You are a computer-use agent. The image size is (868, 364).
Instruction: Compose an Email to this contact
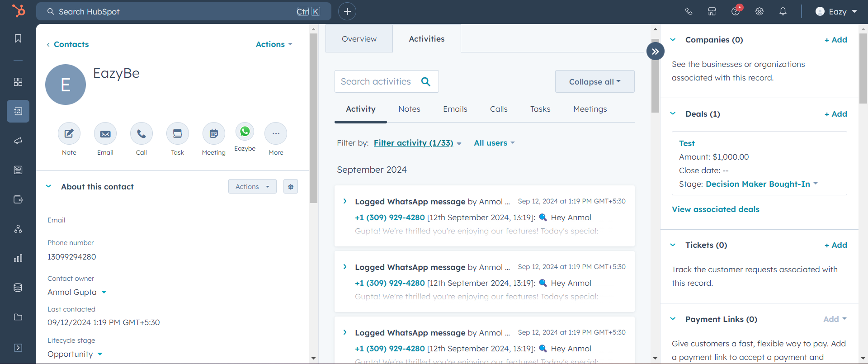pyautogui.click(x=105, y=133)
